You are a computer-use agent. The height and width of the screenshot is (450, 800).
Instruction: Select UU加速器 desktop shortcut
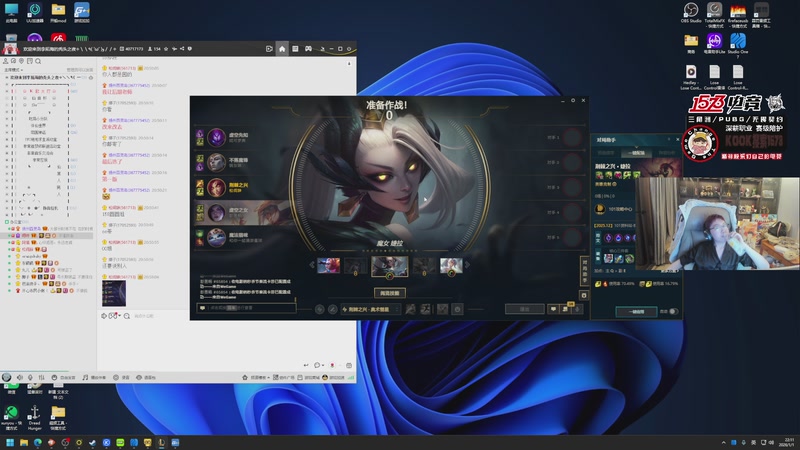point(35,13)
